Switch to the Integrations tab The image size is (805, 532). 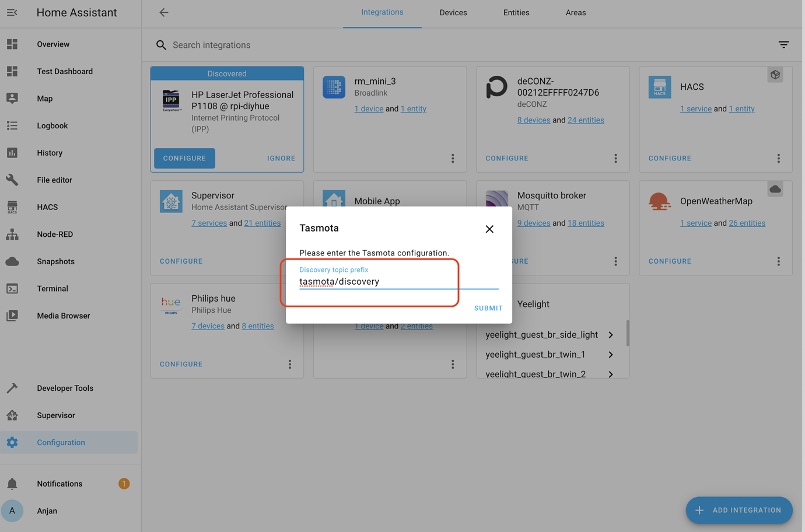pyautogui.click(x=382, y=12)
